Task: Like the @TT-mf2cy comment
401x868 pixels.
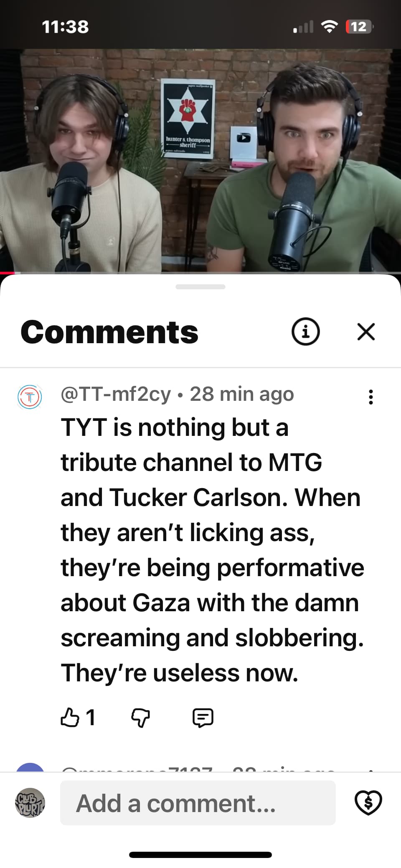Action: (x=70, y=718)
